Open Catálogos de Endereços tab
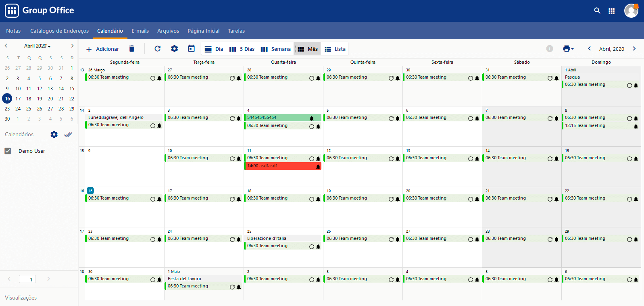The image size is (644, 306). [x=59, y=31]
